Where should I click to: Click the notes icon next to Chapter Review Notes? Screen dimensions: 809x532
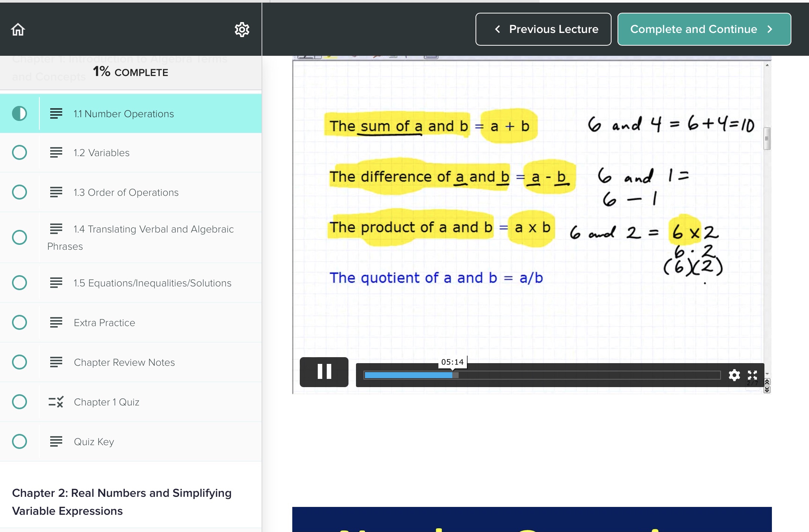coord(56,362)
